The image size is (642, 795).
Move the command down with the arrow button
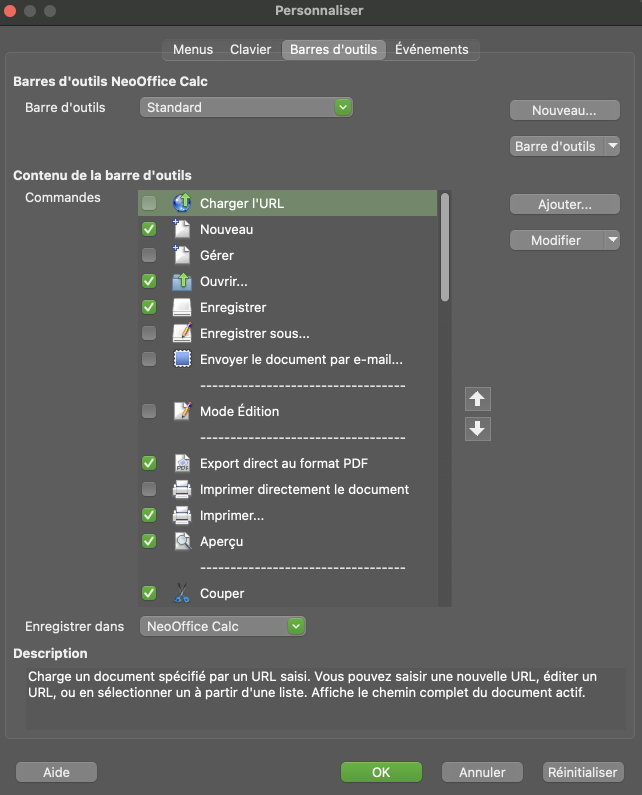tap(478, 429)
